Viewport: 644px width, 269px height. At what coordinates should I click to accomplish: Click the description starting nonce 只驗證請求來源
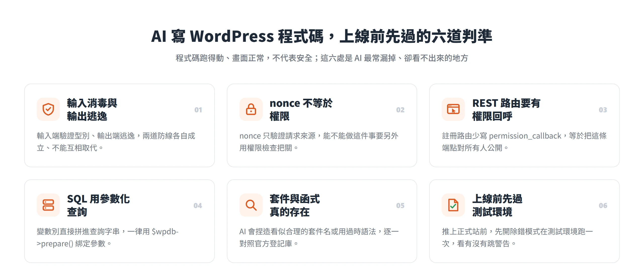click(319, 142)
